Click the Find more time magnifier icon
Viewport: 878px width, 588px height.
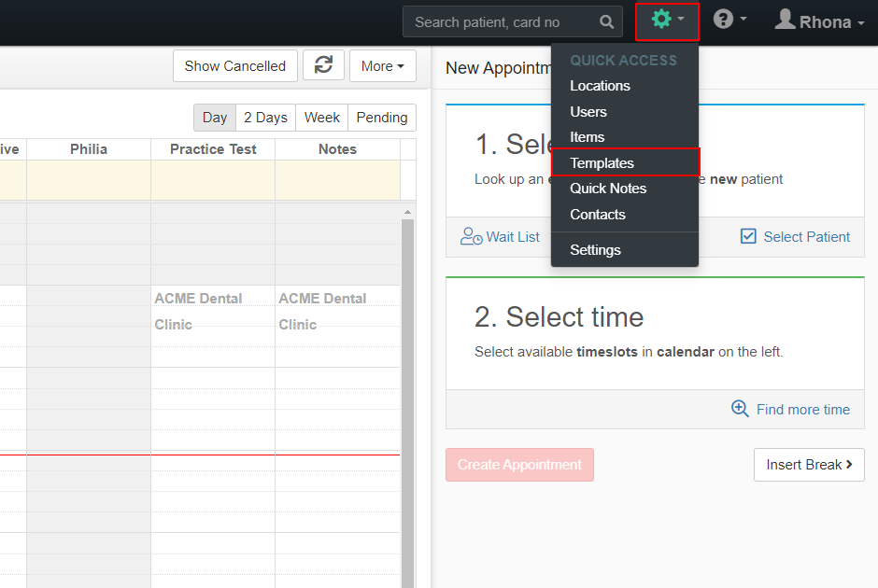click(x=740, y=409)
